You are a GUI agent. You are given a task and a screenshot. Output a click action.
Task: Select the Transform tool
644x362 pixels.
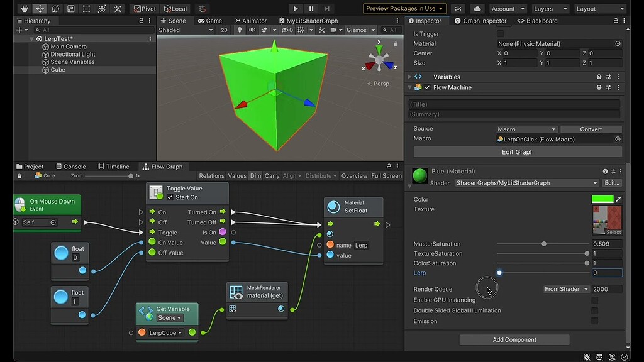[x=102, y=9]
